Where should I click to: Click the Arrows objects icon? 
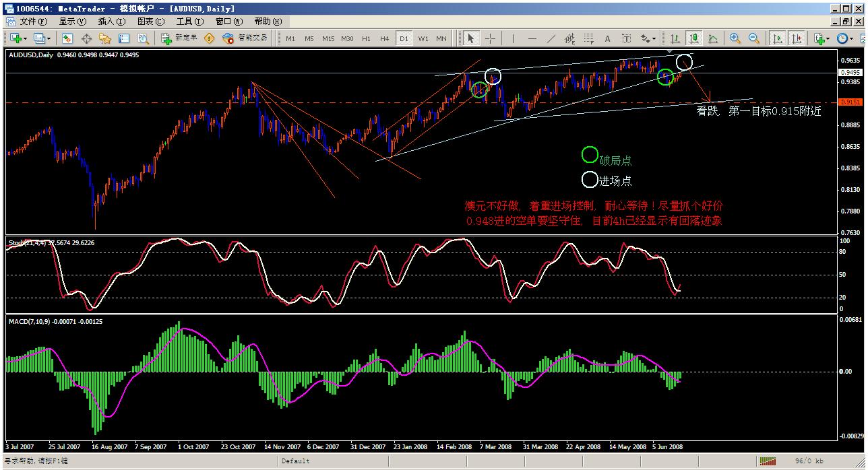pyautogui.click(x=645, y=38)
